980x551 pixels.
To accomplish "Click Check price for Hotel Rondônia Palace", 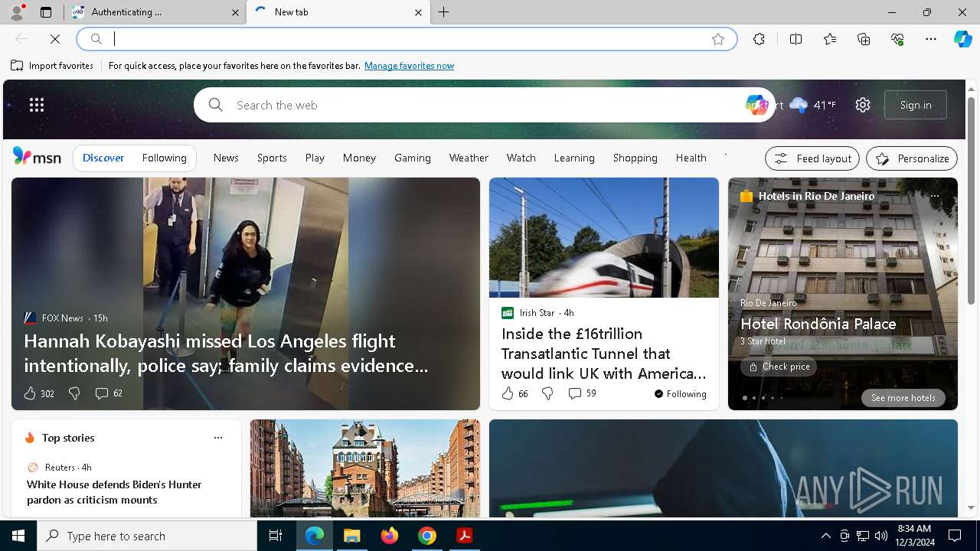I will coord(779,367).
